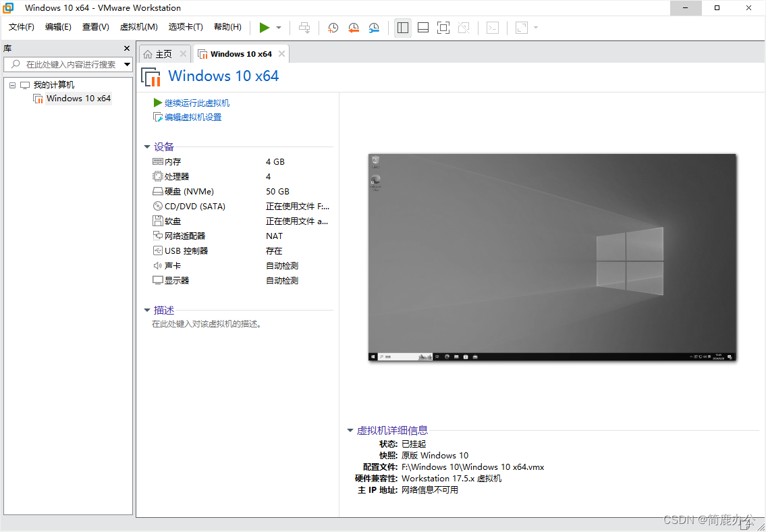
Task: Collapse the 描述 section
Action: click(147, 310)
